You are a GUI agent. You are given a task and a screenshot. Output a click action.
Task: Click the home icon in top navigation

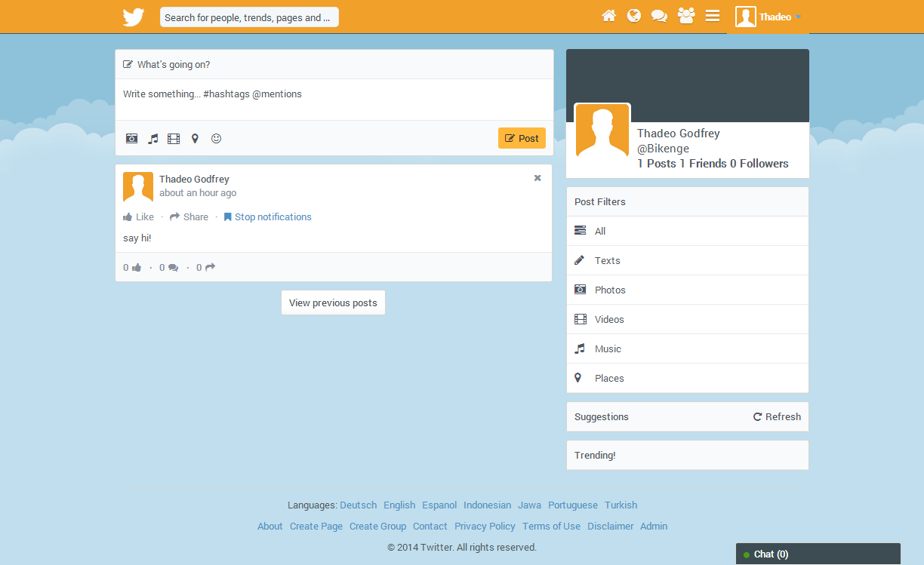[608, 16]
